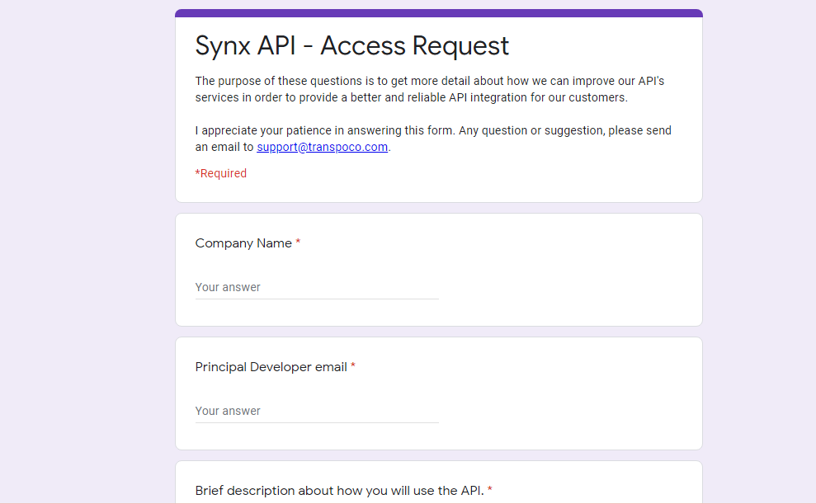Click the lavender page background left of the form

pos(87,252)
